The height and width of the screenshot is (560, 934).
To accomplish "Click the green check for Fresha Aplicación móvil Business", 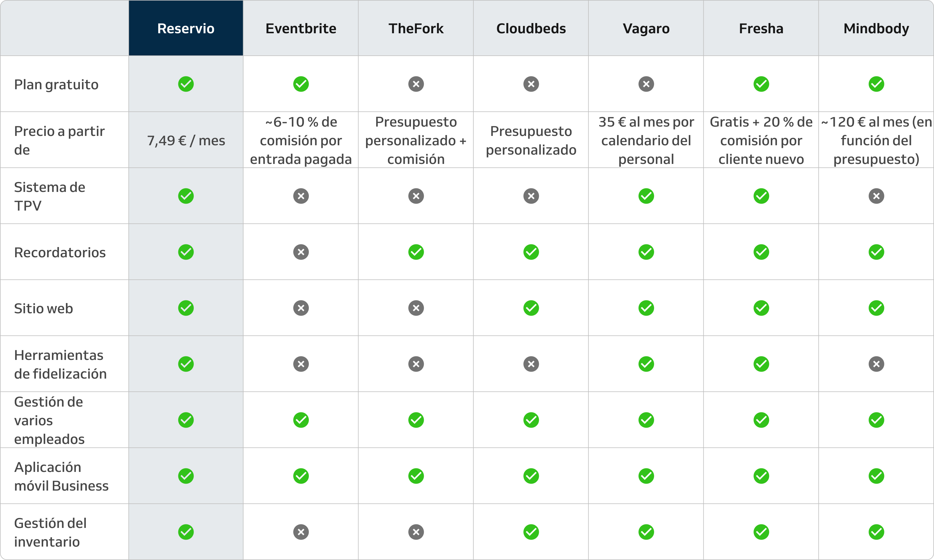I will (x=761, y=476).
